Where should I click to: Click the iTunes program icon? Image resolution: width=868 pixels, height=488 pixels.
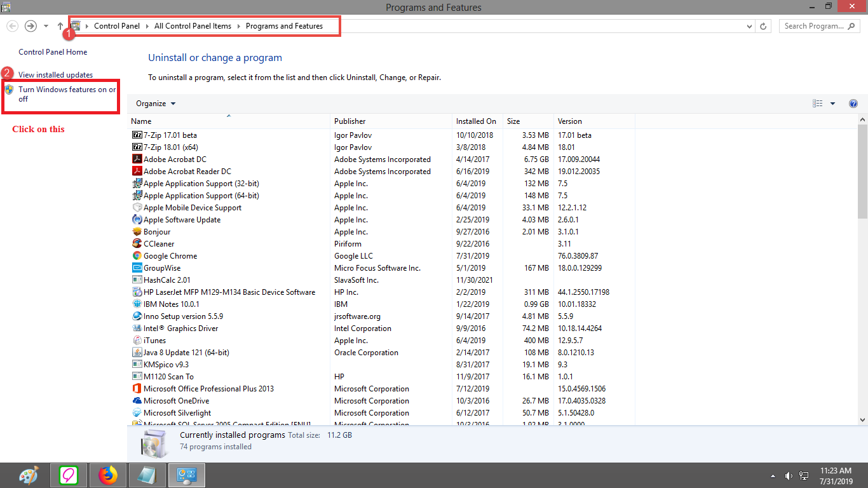point(137,340)
